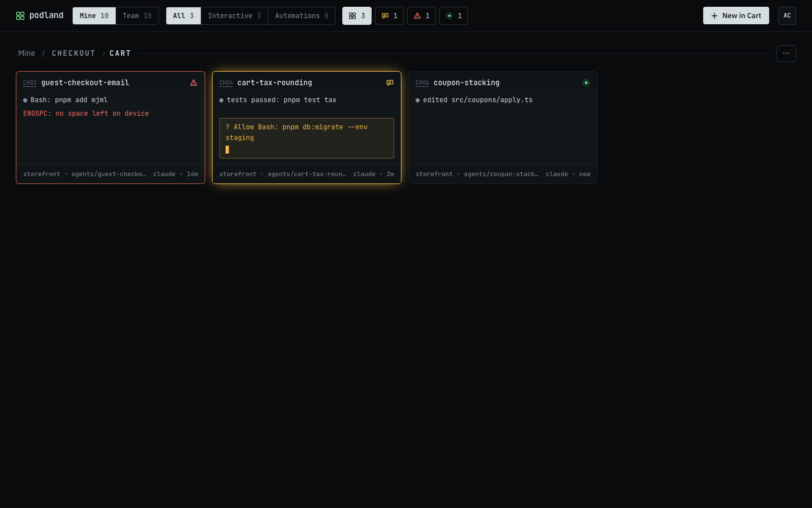
Task: Click agents/coupon-stack… branch path text
Action: [x=501, y=174]
